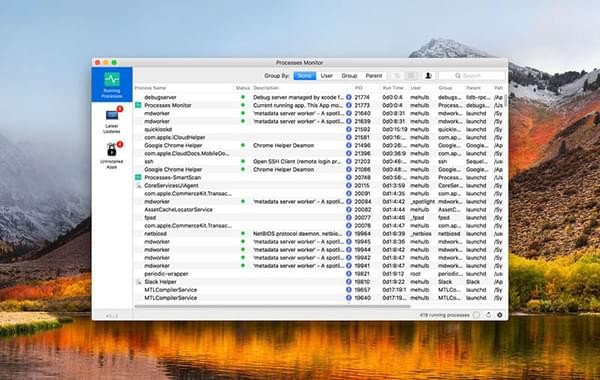Select the Slack Helper process name
The width and height of the screenshot is (600, 380).
pyautogui.click(x=160, y=282)
